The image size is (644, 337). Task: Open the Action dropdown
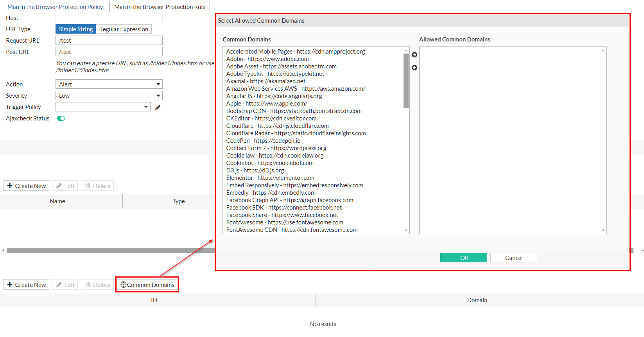point(109,84)
